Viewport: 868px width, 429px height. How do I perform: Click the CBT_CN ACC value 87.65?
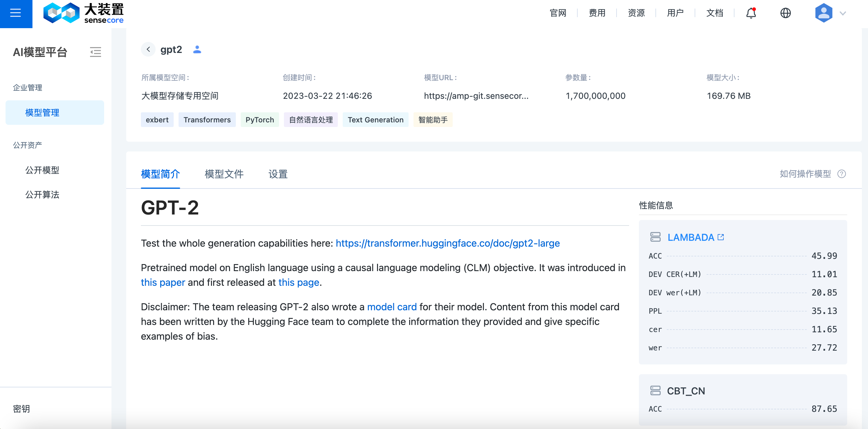824,409
